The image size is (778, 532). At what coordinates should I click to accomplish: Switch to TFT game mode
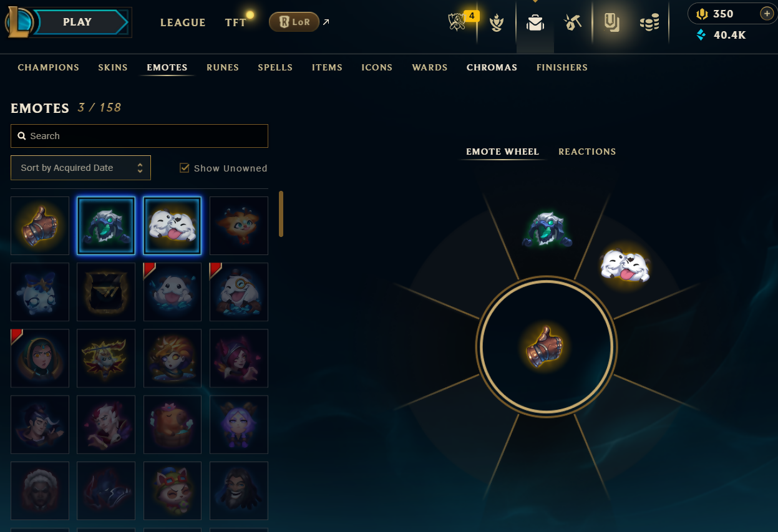point(235,22)
